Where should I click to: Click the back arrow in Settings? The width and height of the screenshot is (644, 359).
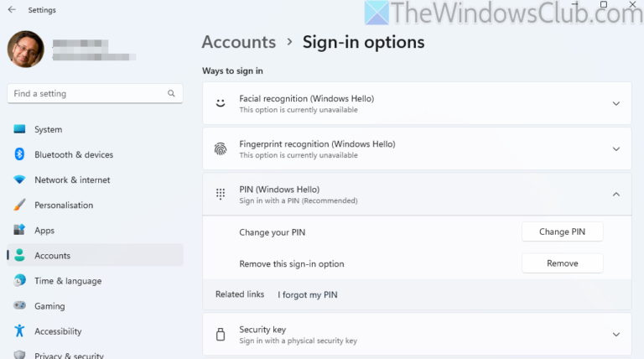(x=11, y=9)
